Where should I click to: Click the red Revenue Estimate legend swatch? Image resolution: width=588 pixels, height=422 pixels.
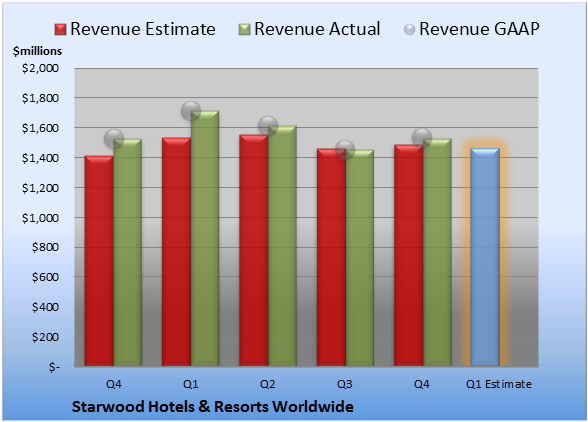(60, 30)
